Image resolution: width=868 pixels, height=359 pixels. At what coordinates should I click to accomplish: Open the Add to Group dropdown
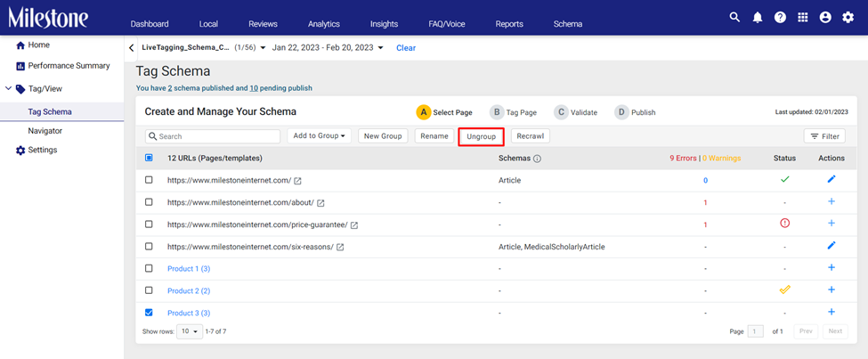click(x=319, y=135)
